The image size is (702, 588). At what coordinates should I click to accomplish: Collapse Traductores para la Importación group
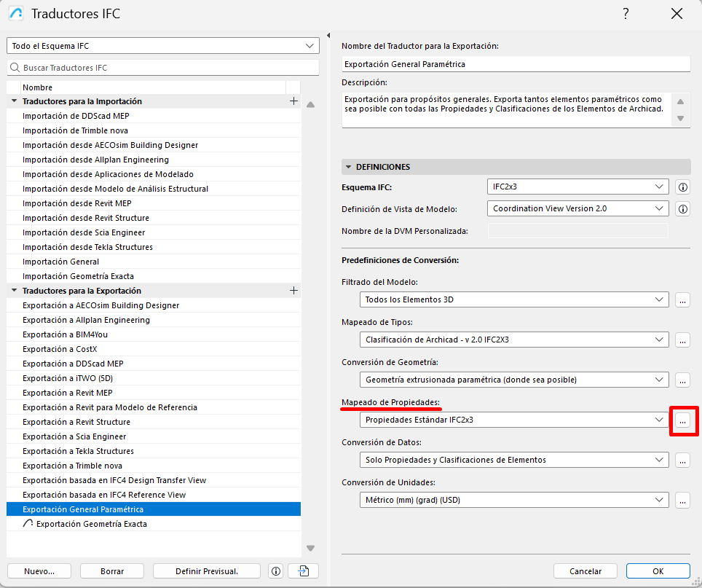14,101
